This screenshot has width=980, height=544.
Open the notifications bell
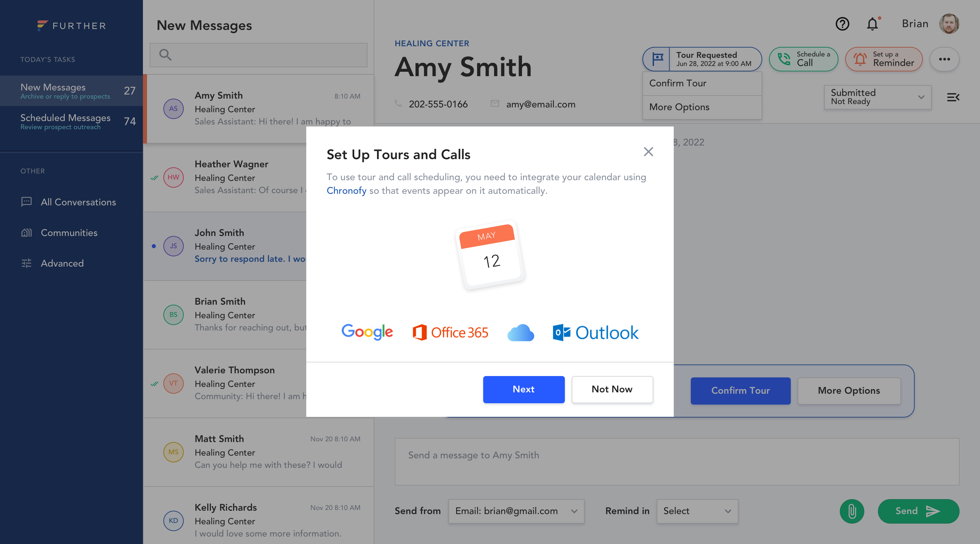(x=872, y=24)
